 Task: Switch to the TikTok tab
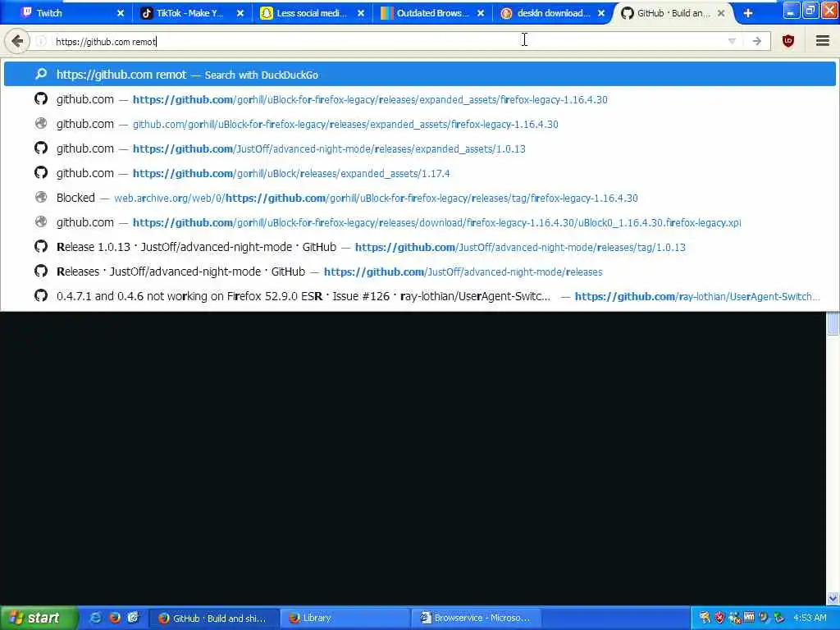pos(193,13)
